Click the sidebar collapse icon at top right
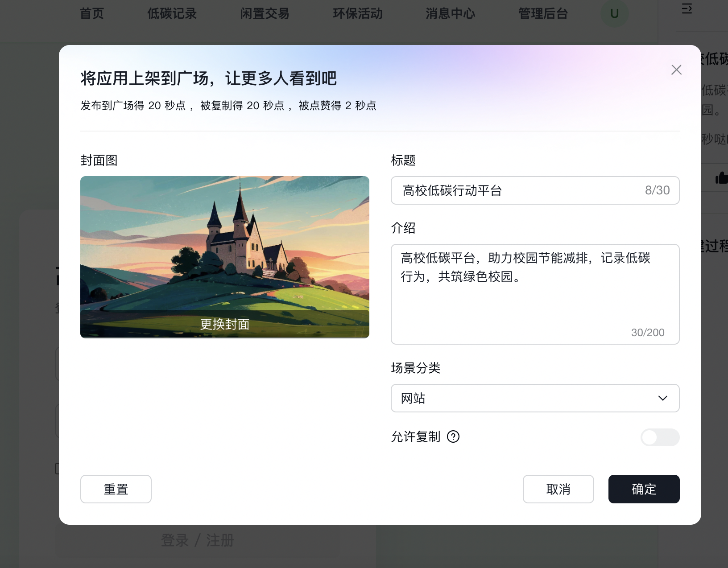This screenshot has width=728, height=568. [x=687, y=9]
